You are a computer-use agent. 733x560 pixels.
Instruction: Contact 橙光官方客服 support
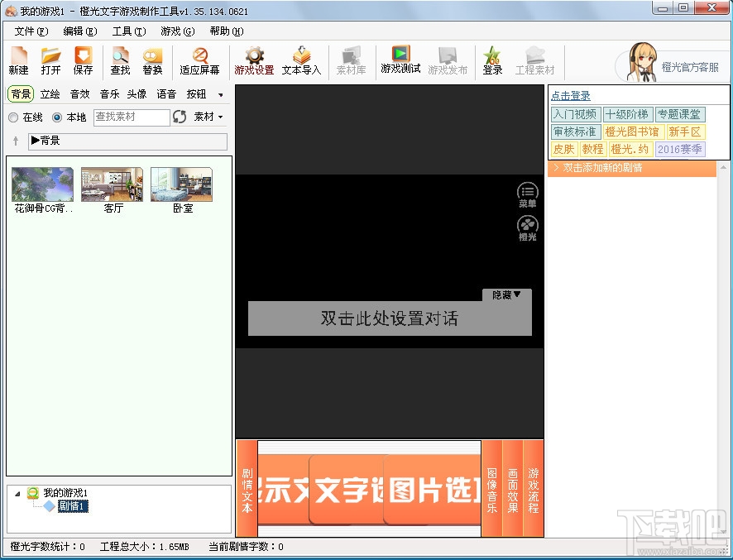[x=673, y=64]
